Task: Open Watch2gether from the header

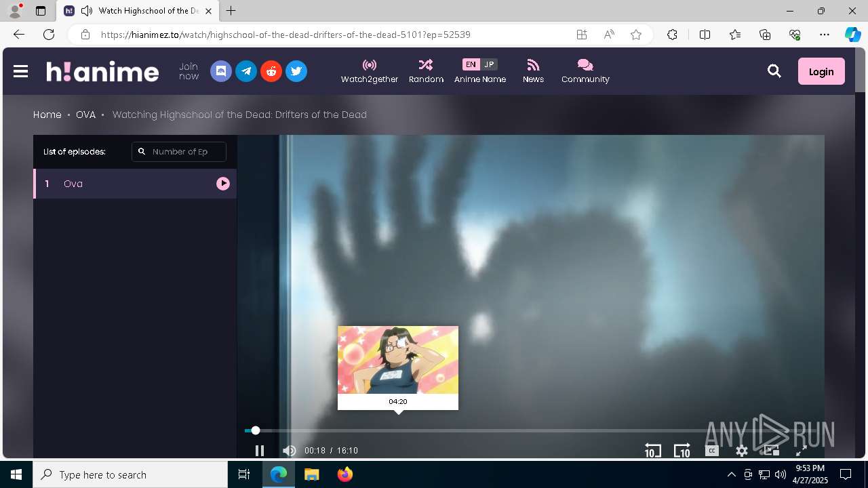Action: click(370, 71)
